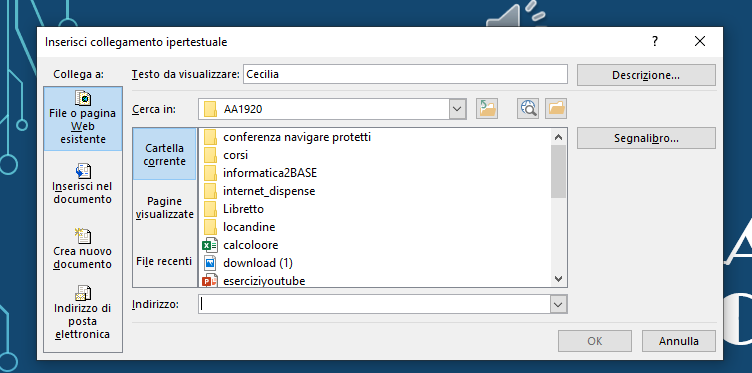Go up one folder level icon
Screen dimensions: 752x373
(487, 109)
